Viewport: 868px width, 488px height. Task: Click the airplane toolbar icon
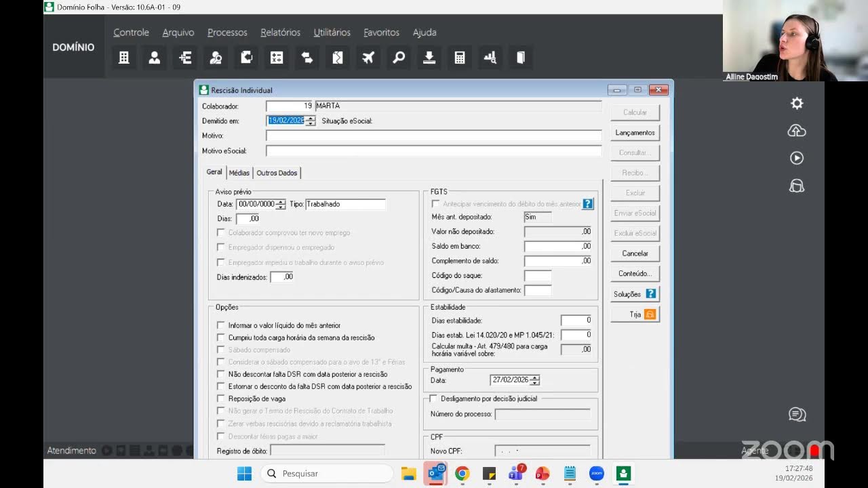pyautogui.click(x=368, y=58)
